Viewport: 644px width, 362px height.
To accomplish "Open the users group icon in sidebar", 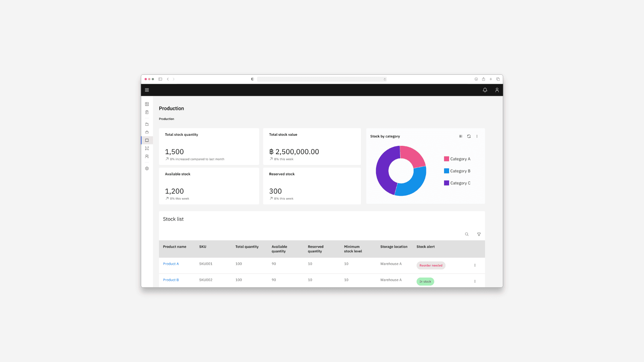I will (x=147, y=157).
